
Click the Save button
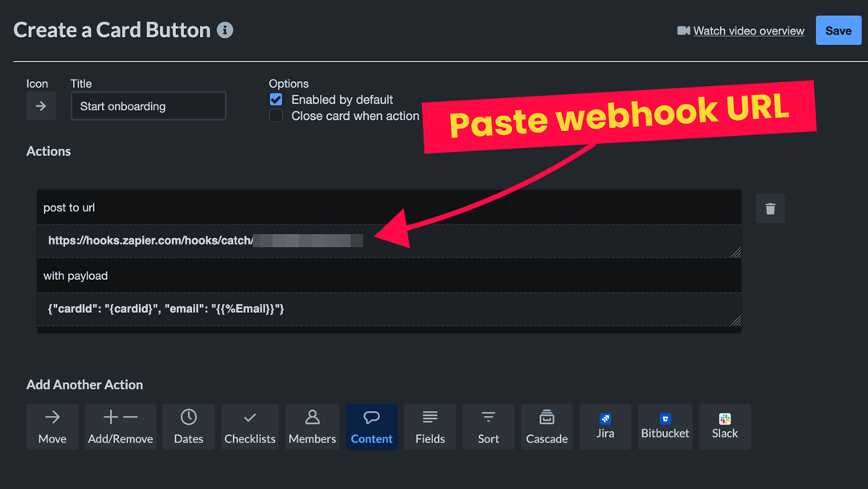coord(838,30)
